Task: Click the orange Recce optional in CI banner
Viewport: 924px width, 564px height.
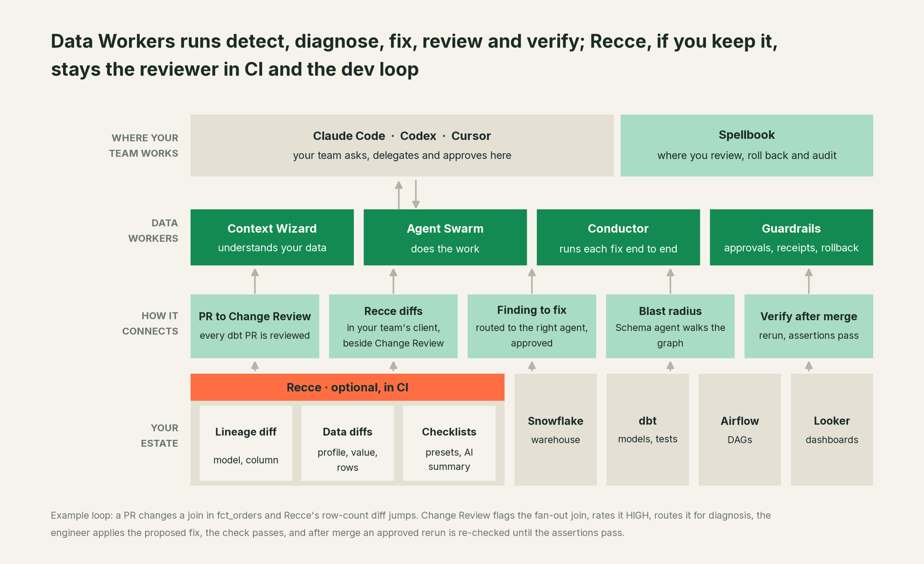Action: 348,387
